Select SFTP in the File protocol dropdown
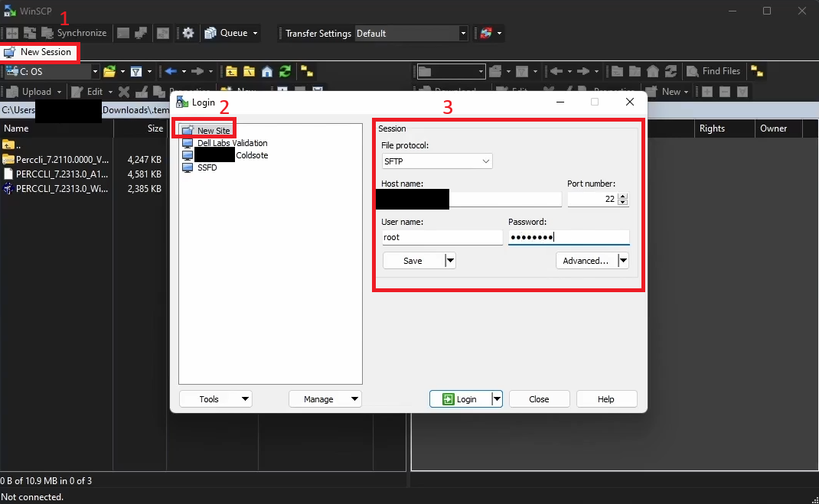Viewport: 819px width, 504px height. click(x=436, y=161)
